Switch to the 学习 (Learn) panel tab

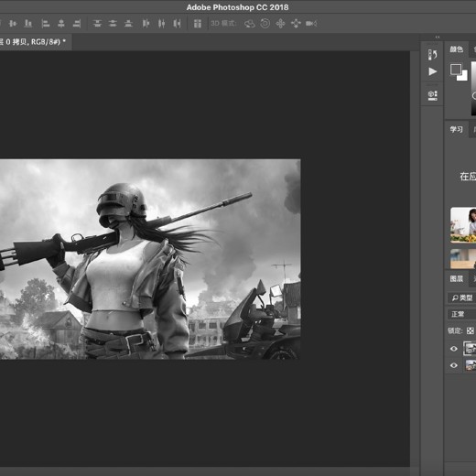pos(456,129)
